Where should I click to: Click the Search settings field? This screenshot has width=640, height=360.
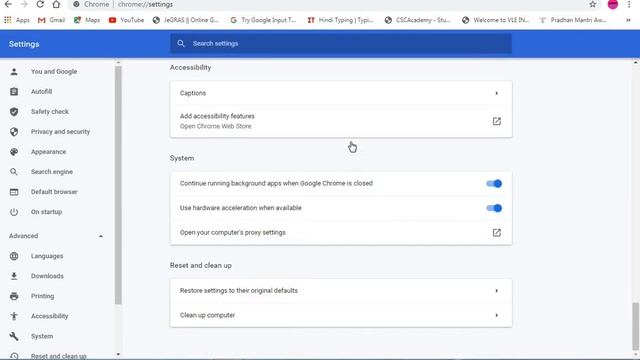(x=341, y=44)
